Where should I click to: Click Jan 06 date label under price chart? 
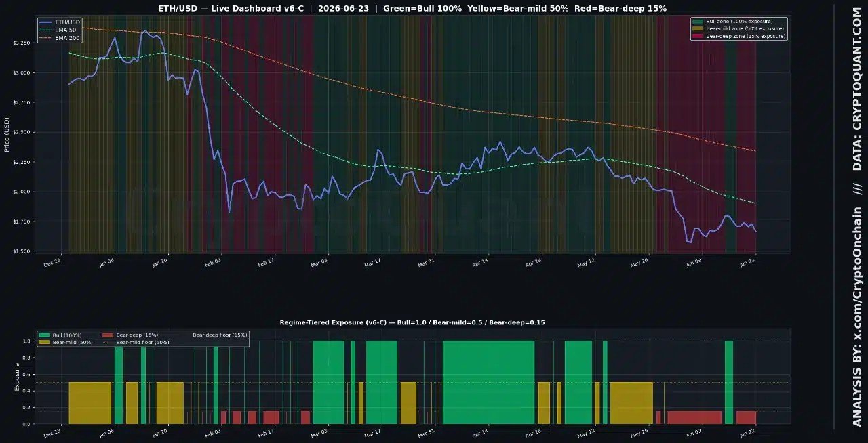(x=106, y=261)
